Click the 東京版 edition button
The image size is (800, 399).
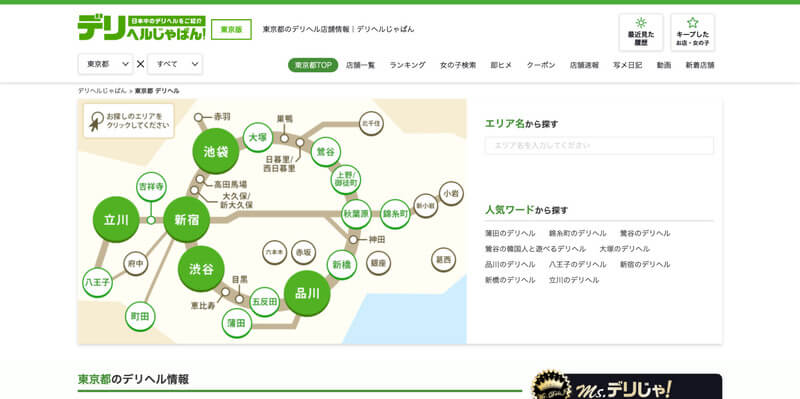(x=232, y=30)
